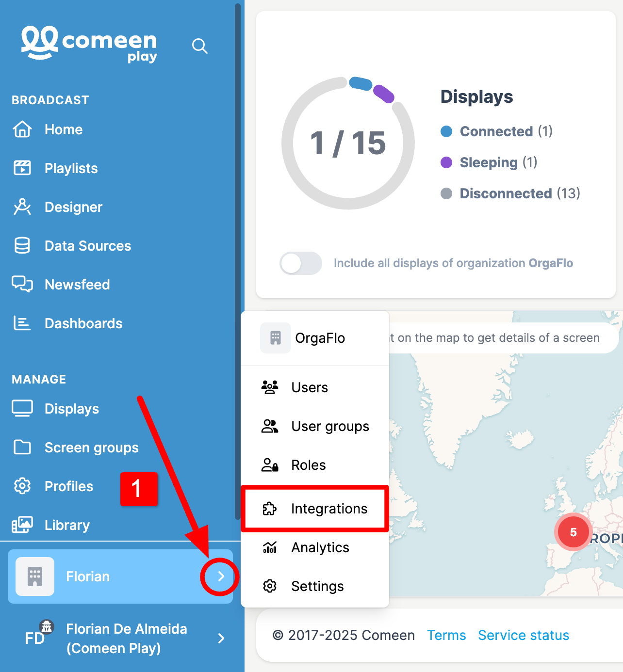The image size is (623, 672).
Task: Click the User groups icon
Action: point(270,426)
